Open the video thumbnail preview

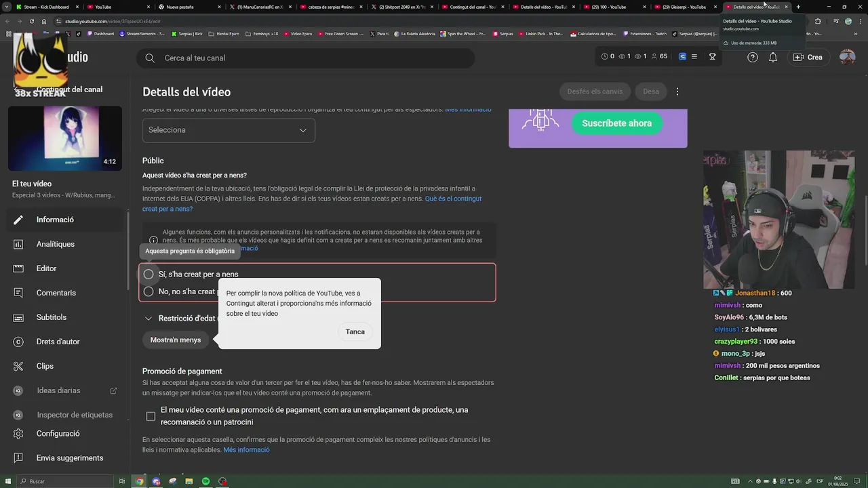tap(65, 138)
